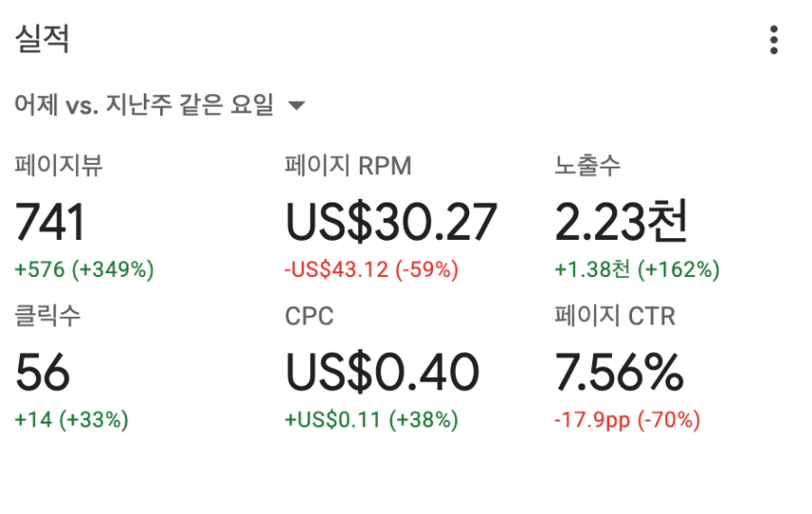Click the US$0.40 CPC value
This screenshot has height=514, width=812.
point(382,372)
